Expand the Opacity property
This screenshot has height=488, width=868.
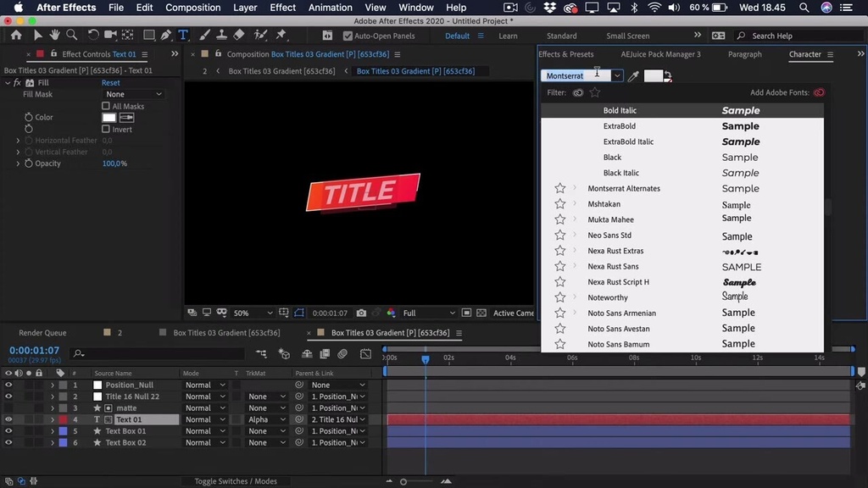click(18, 164)
